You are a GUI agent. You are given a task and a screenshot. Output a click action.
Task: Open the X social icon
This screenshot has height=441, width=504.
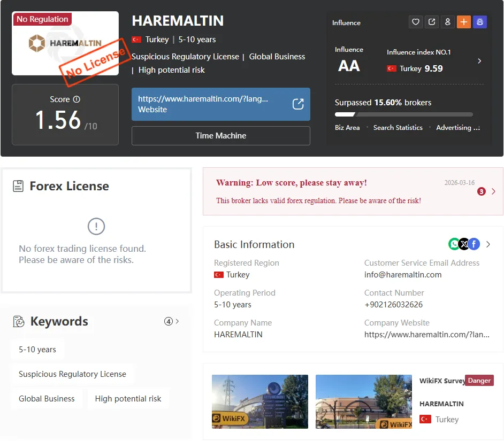point(464,244)
